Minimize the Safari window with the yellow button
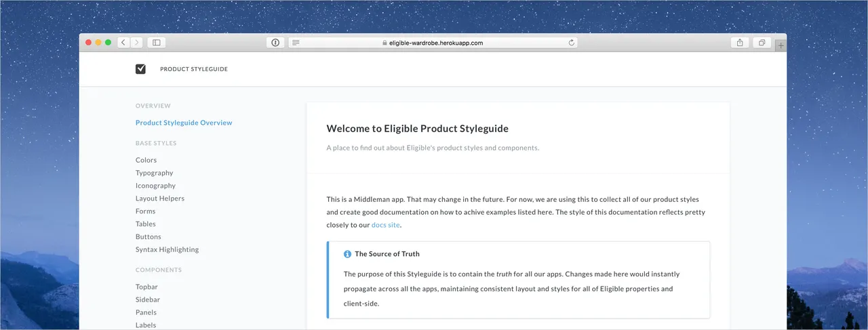The width and height of the screenshot is (868, 330). (98, 43)
